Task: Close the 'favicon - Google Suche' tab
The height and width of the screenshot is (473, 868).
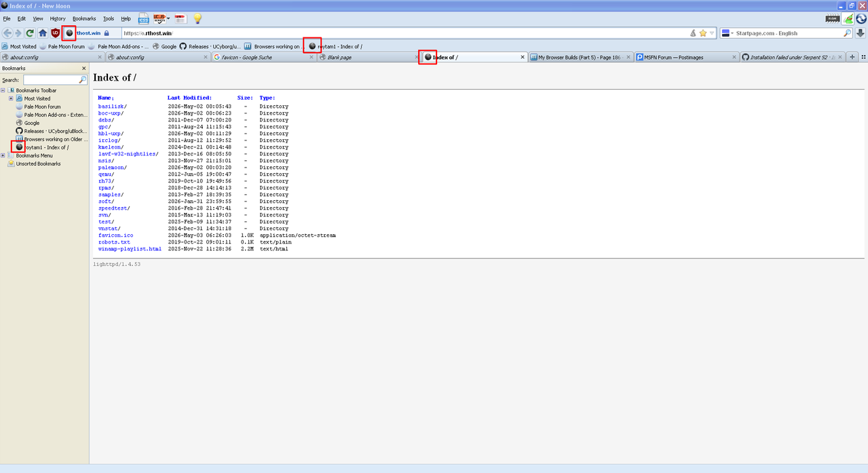Action: [313, 57]
